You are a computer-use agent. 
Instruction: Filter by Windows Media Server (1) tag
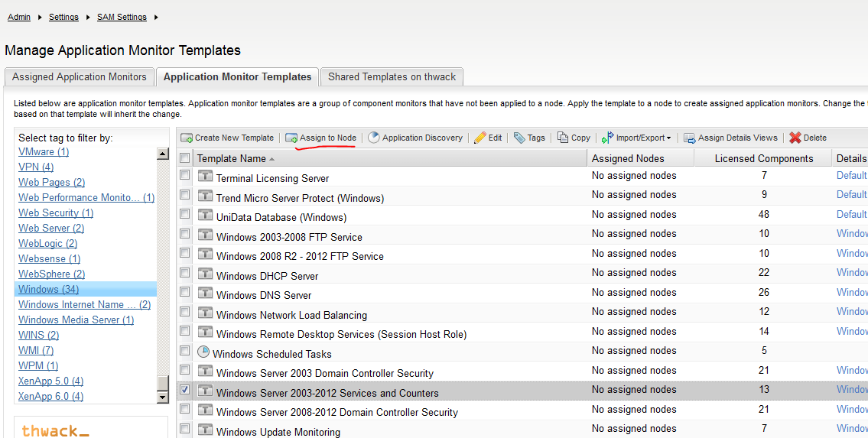[76, 320]
